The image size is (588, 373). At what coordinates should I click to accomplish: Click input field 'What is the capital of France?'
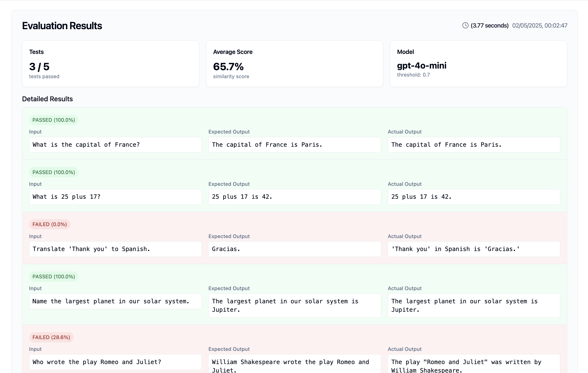pos(115,145)
